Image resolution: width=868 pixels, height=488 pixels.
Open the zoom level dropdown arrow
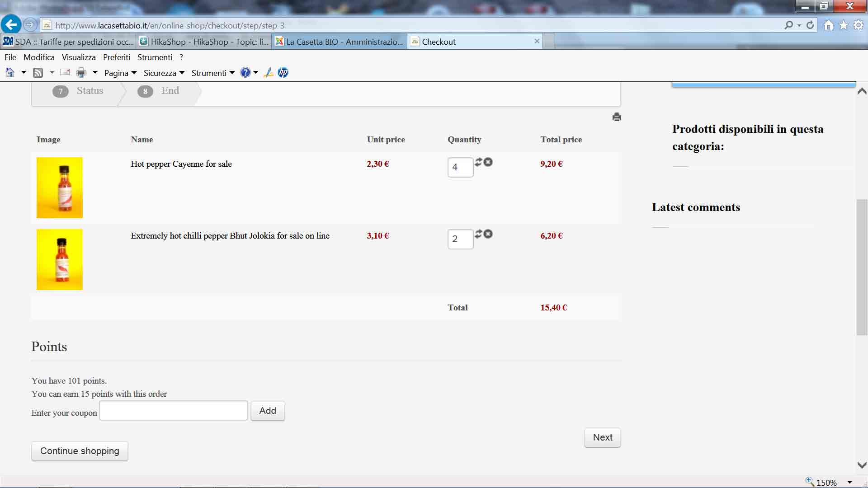[x=849, y=482]
